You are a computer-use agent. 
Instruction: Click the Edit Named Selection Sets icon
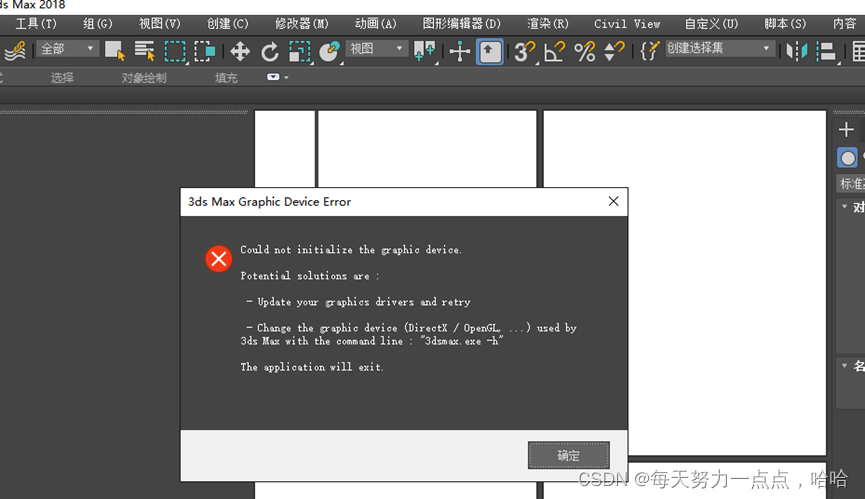click(649, 52)
